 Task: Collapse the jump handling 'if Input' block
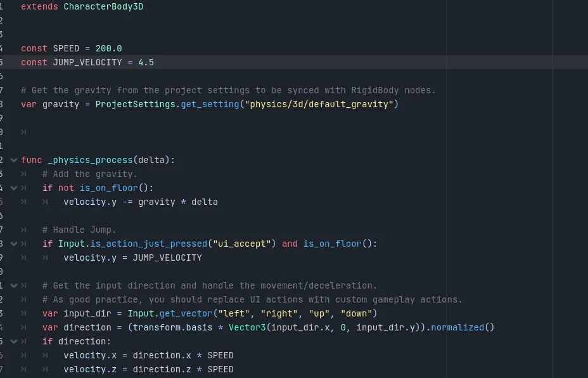click(14, 244)
